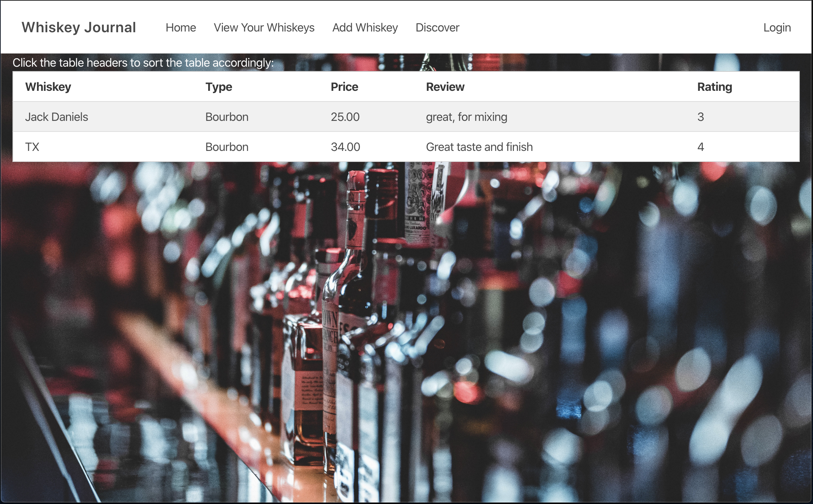The image size is (813, 504).
Task: Click the rating 4 cell
Action: click(x=700, y=147)
